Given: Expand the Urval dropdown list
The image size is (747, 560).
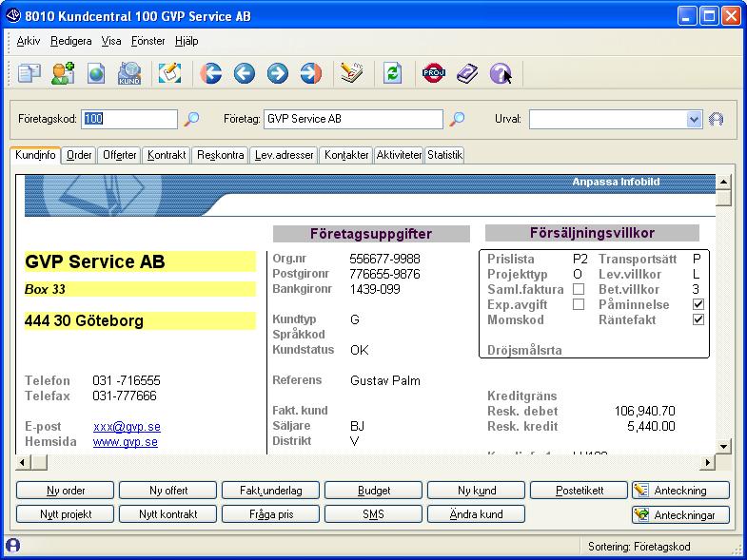Looking at the screenshot, I should coord(694,119).
